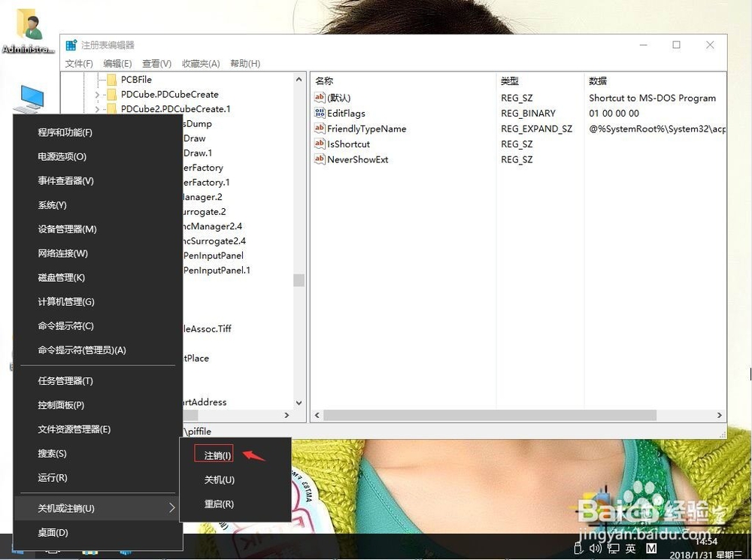Open the 文件(F) menu

(79, 63)
